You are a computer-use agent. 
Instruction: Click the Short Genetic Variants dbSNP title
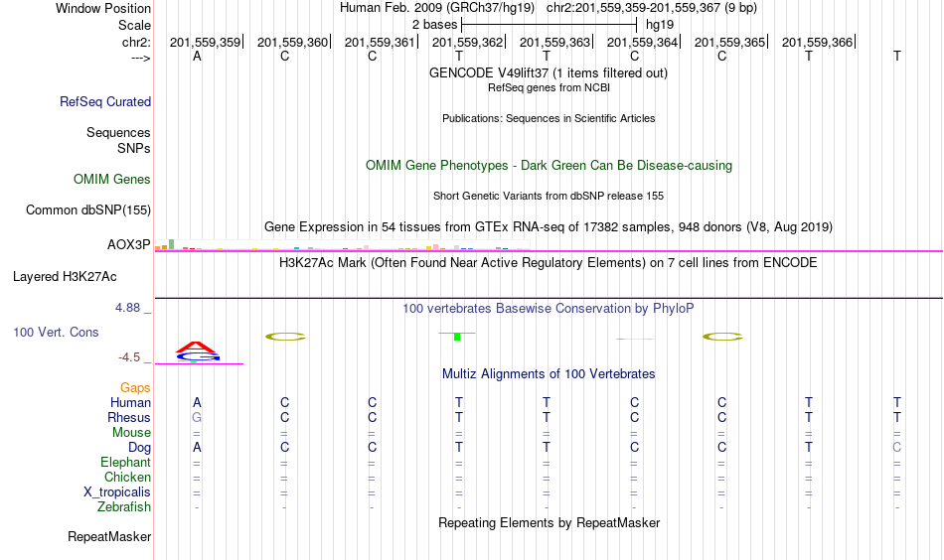point(549,196)
